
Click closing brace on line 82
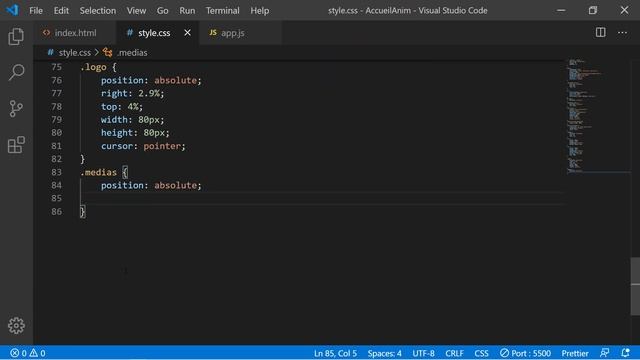pyautogui.click(x=83, y=159)
